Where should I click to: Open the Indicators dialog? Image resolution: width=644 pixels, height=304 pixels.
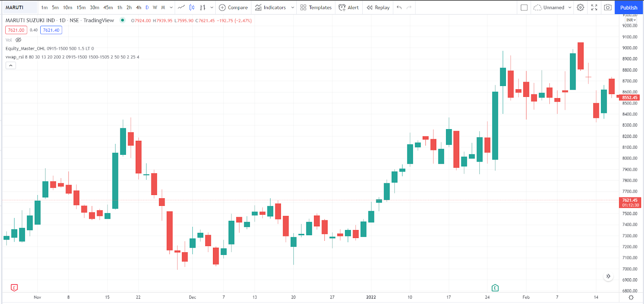pos(270,7)
